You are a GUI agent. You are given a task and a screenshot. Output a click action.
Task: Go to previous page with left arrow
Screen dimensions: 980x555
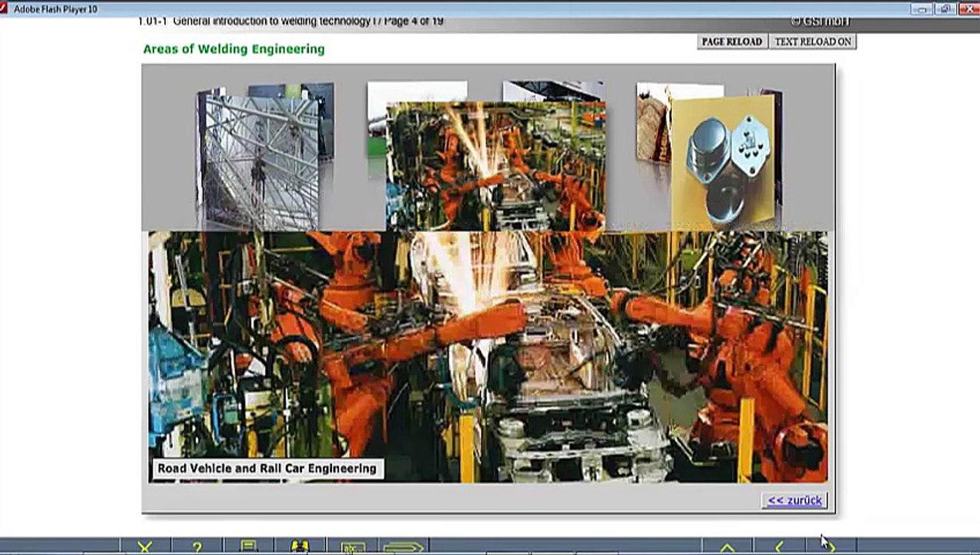tap(779, 547)
